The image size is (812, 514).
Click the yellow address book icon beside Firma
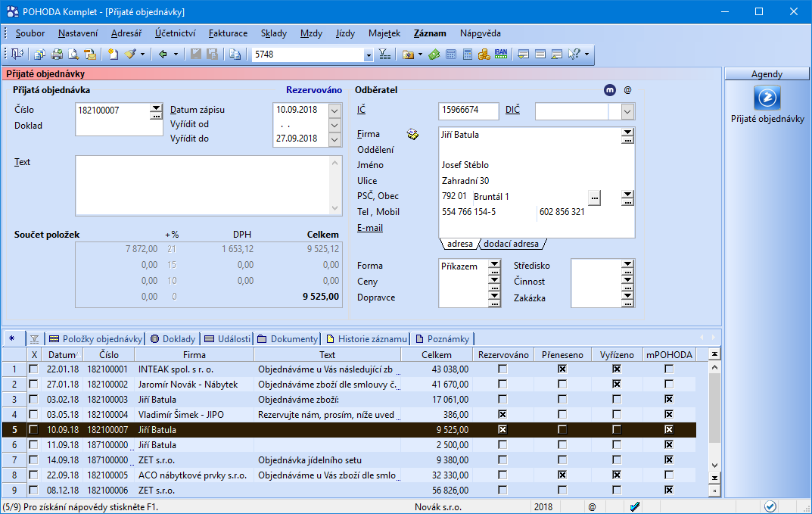coord(413,134)
